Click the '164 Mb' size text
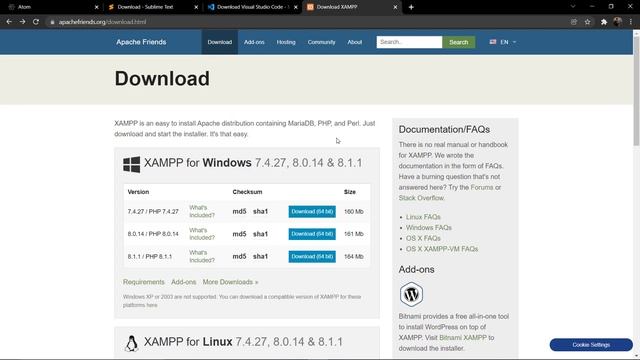 coord(353,256)
